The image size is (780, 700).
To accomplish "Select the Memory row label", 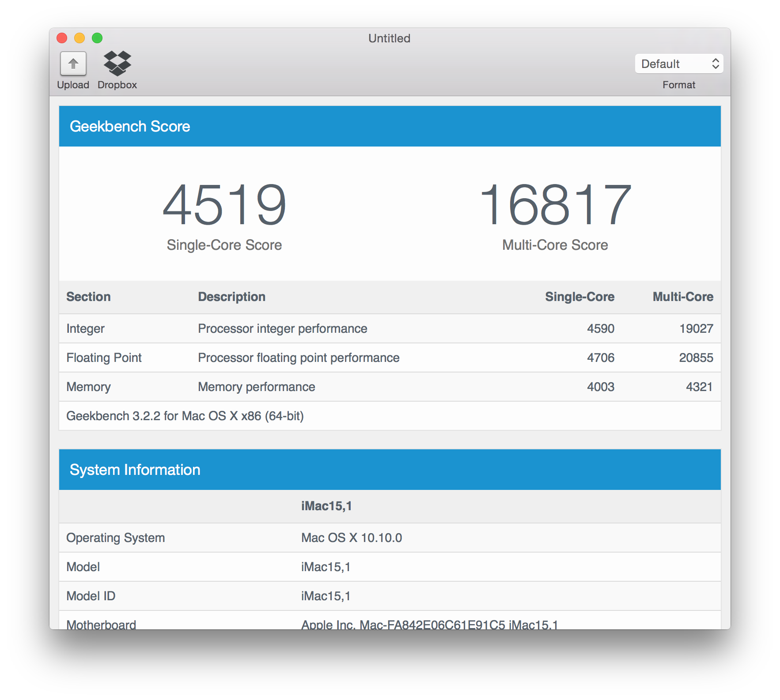I will (88, 387).
